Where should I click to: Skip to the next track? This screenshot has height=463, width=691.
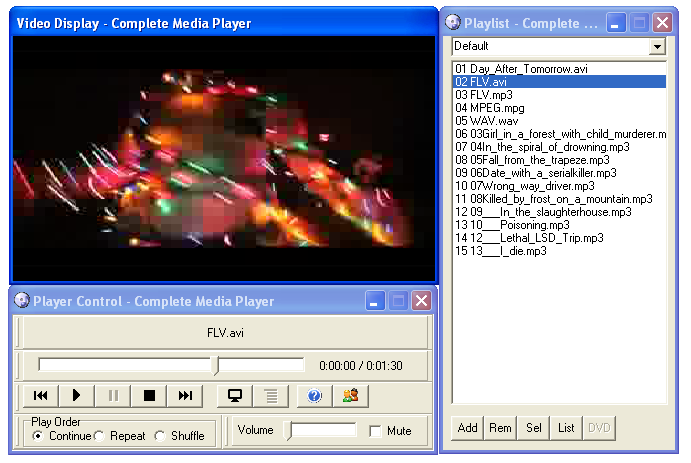coord(185,396)
